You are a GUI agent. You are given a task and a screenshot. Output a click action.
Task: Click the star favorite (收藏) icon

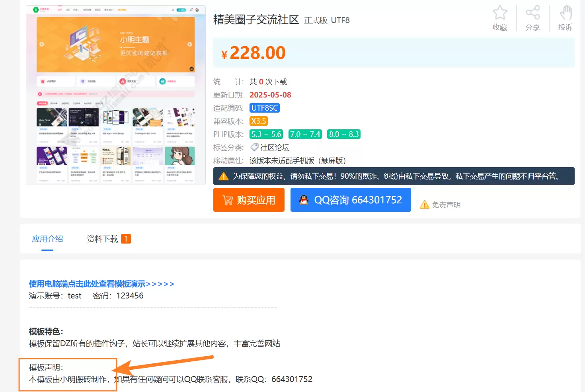coord(500,12)
